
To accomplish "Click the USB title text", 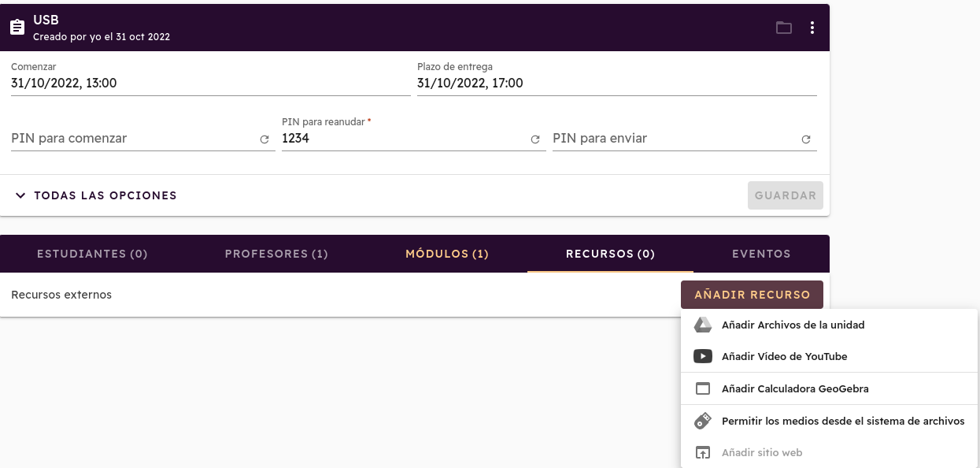I will pyautogui.click(x=46, y=20).
